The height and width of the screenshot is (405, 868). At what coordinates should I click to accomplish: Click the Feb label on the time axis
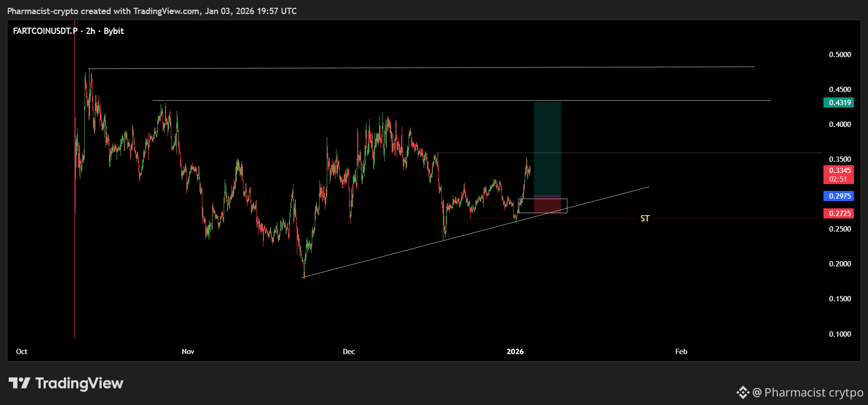681,352
